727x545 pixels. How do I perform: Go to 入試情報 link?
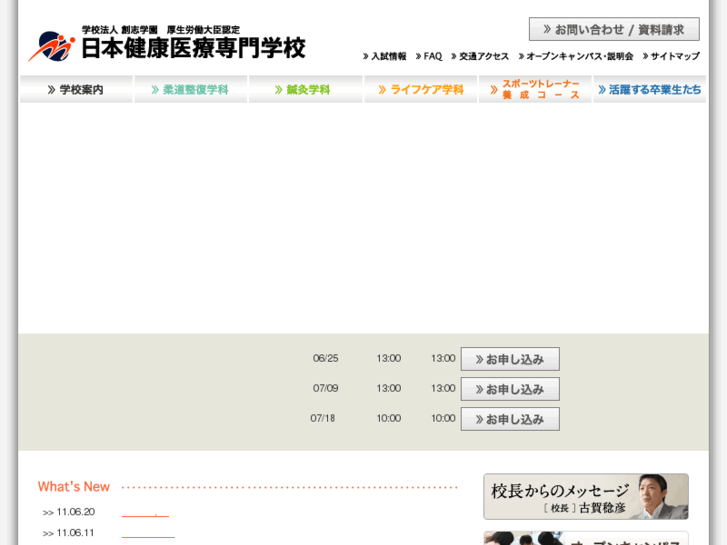pyautogui.click(x=384, y=56)
